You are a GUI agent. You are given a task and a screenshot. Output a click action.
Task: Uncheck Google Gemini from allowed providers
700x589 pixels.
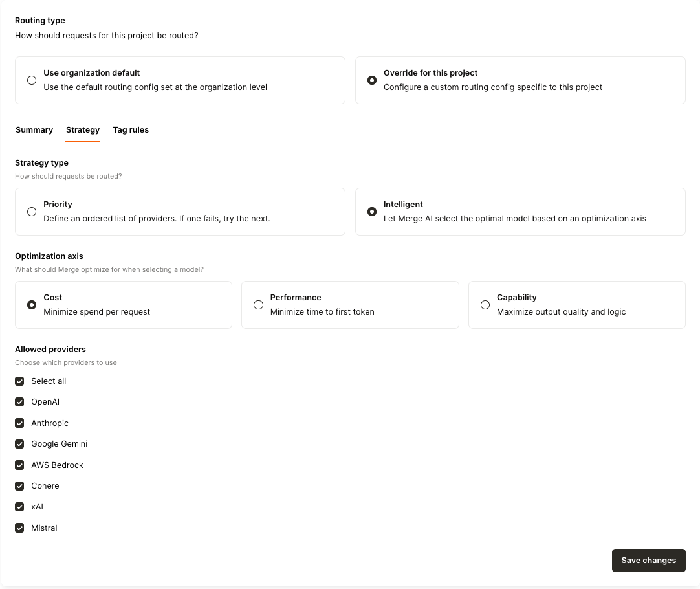(19, 444)
